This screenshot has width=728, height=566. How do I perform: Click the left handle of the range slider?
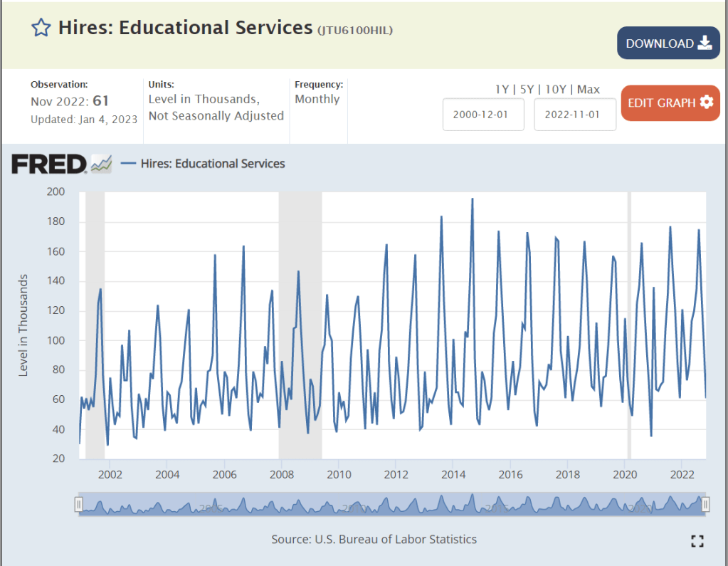[78, 504]
